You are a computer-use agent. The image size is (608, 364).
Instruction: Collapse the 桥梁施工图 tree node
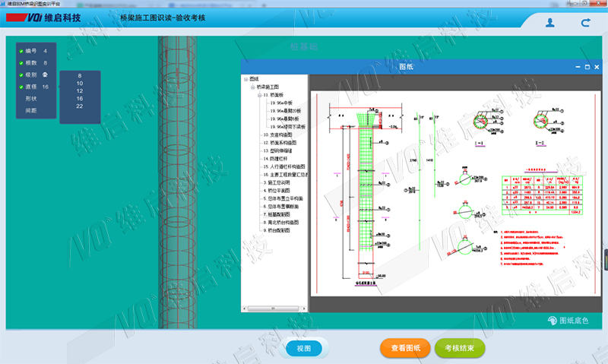[x=253, y=87]
